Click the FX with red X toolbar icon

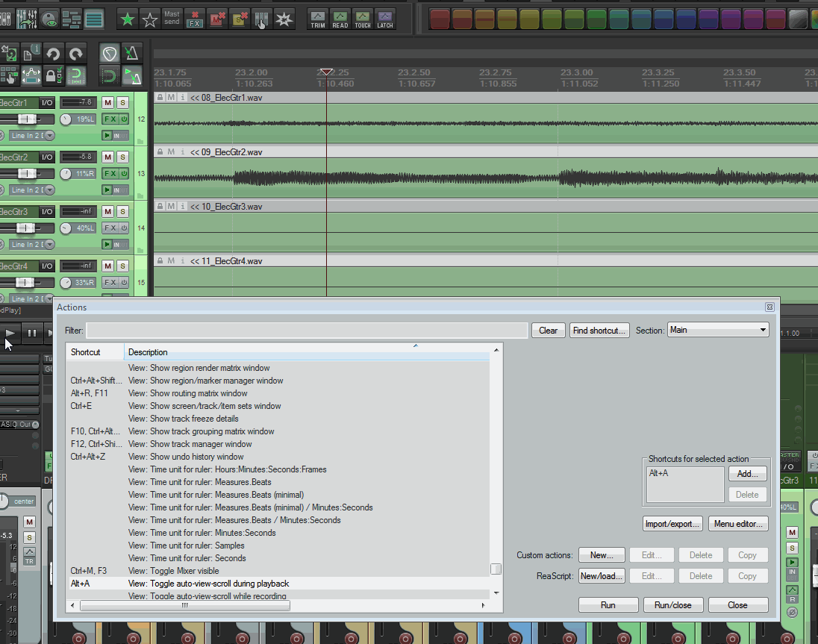[x=195, y=20]
